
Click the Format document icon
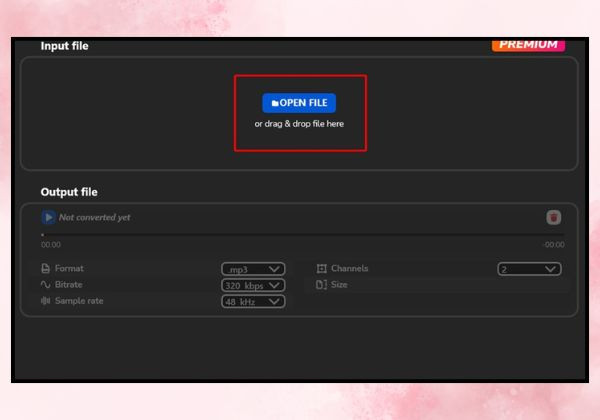[46, 269]
